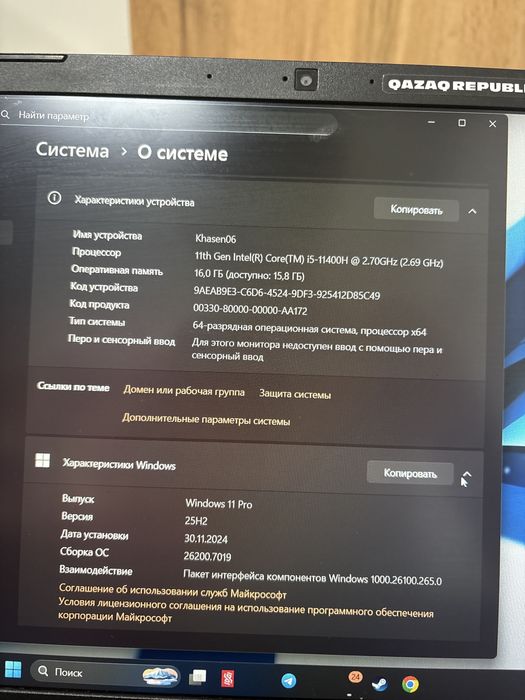Click the landscape image in taskbar search
The width and height of the screenshot is (525, 700).
coord(160,675)
